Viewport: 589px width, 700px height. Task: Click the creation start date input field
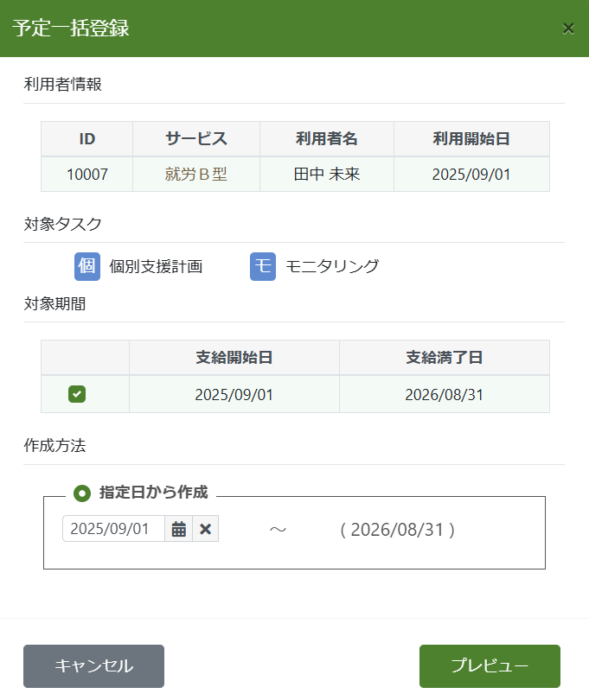click(x=114, y=529)
